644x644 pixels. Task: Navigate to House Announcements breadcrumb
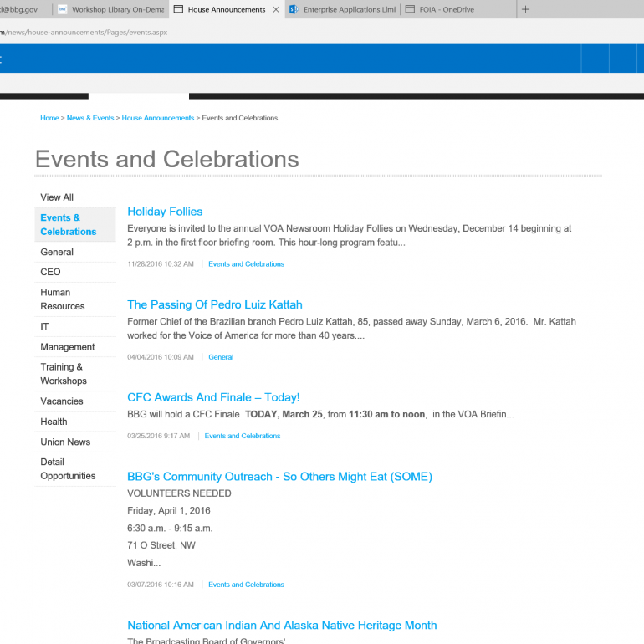[158, 119]
